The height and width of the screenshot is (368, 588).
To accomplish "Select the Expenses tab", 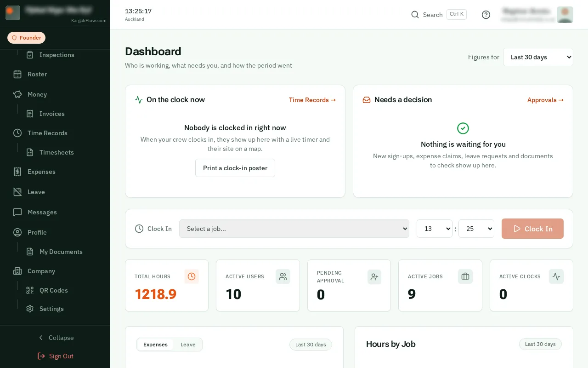I will coord(155,345).
